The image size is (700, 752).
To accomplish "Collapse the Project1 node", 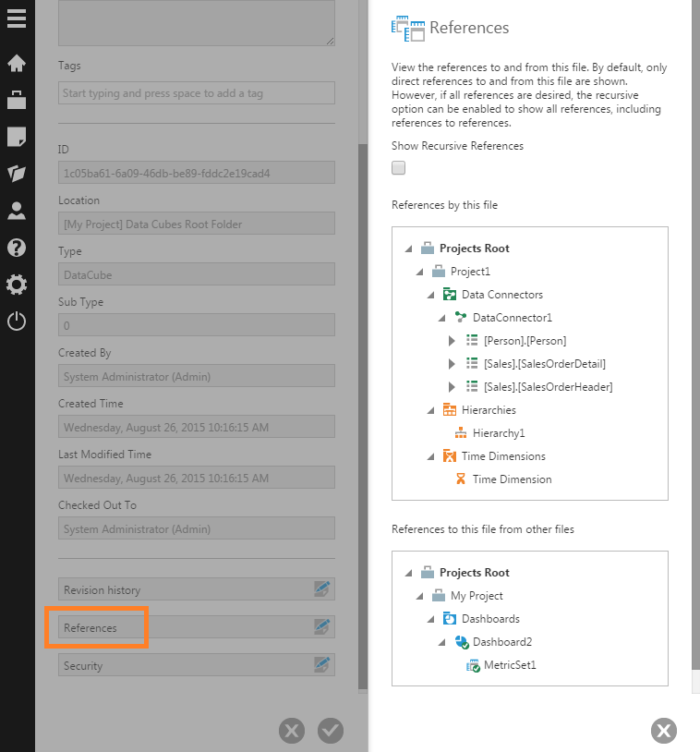I will pyautogui.click(x=419, y=272).
